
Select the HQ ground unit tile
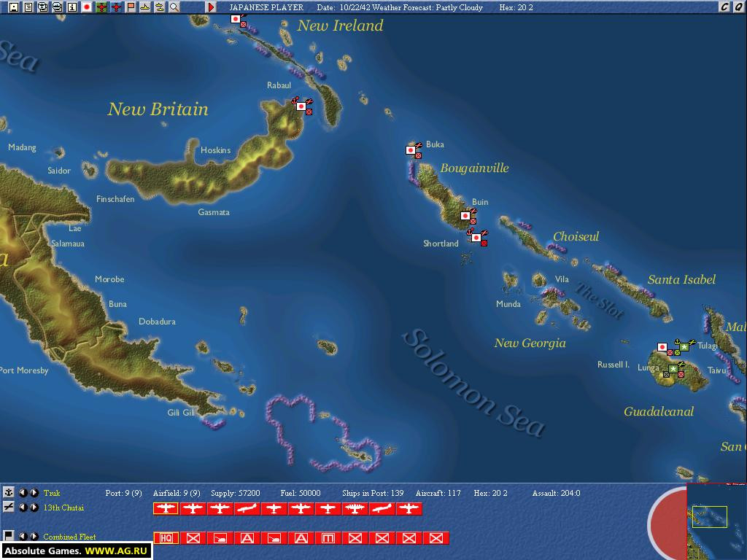tap(166, 538)
